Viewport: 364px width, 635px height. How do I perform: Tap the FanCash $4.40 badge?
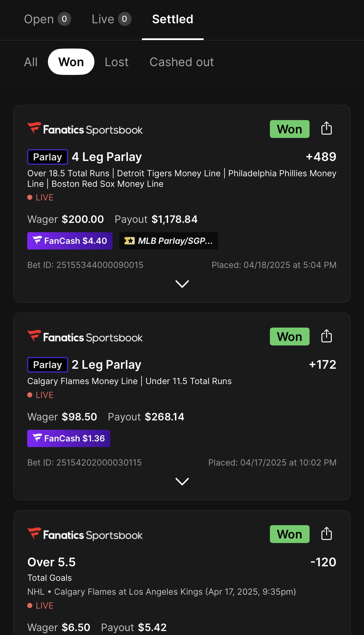pos(70,241)
